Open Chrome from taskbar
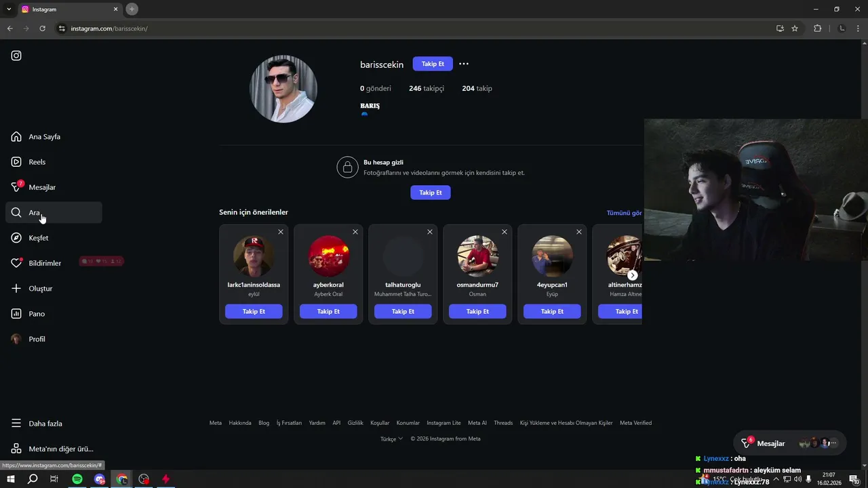Screen dimensions: 868x488 coord(122,479)
